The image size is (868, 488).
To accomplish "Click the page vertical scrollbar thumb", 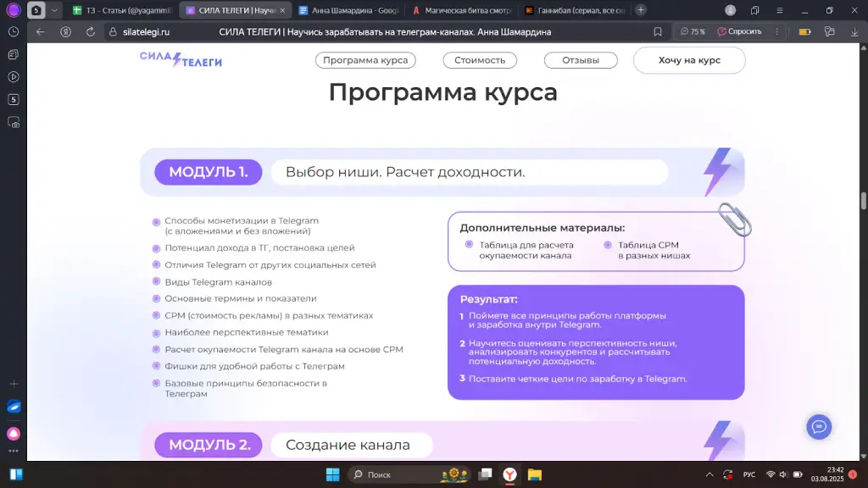I will click(x=863, y=200).
